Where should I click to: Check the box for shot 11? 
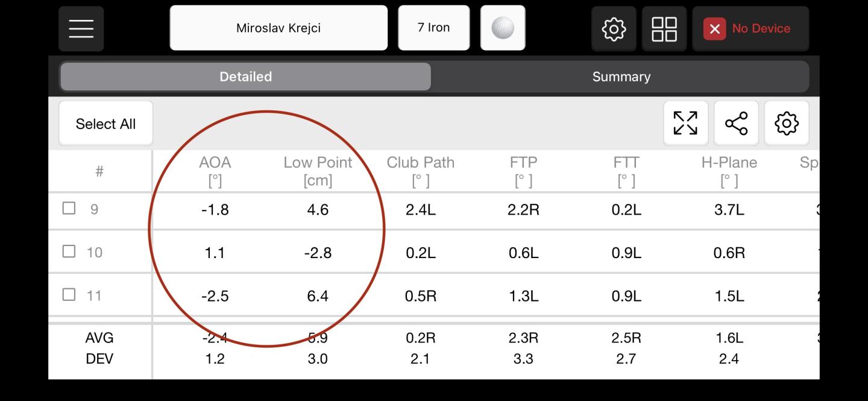pyautogui.click(x=69, y=294)
